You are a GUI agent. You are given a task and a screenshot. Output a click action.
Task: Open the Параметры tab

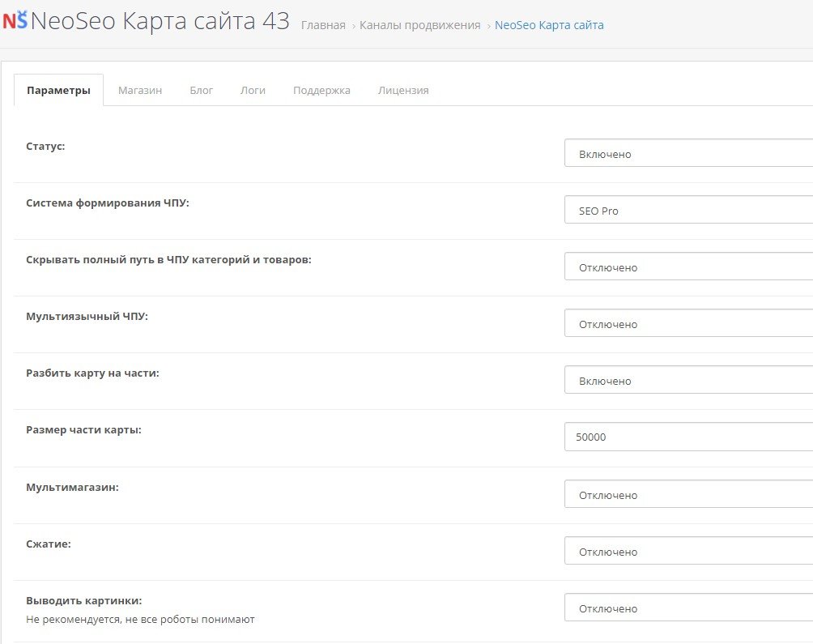tap(58, 90)
